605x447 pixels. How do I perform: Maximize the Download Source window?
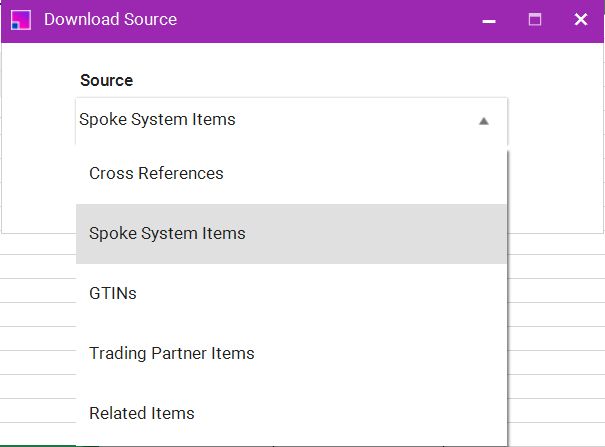point(535,20)
